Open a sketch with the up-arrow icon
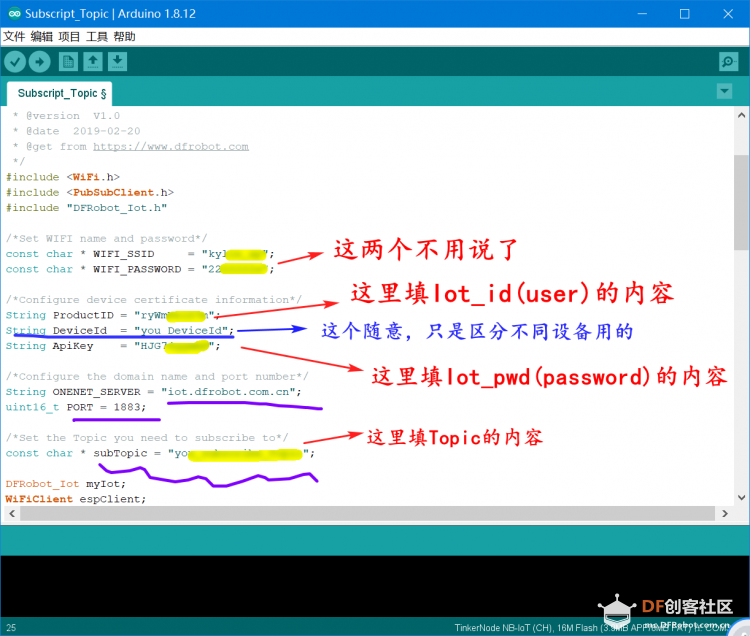The image size is (750, 636). 93,62
